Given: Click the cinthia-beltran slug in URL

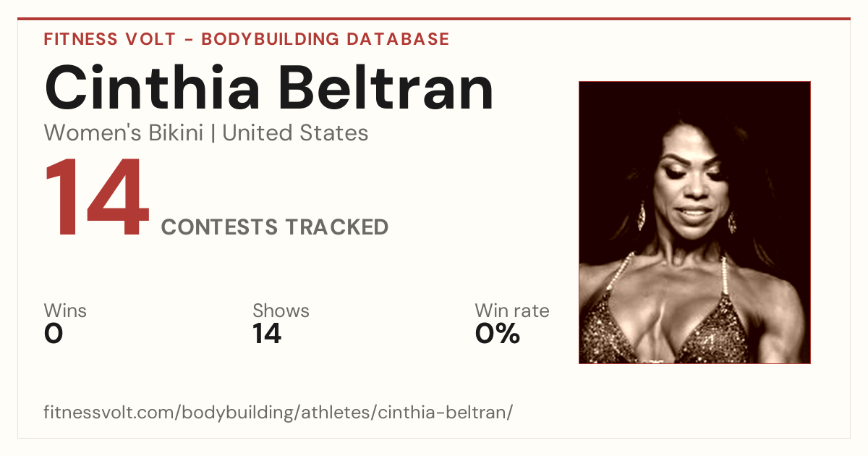Looking at the screenshot, I should click(x=446, y=413).
